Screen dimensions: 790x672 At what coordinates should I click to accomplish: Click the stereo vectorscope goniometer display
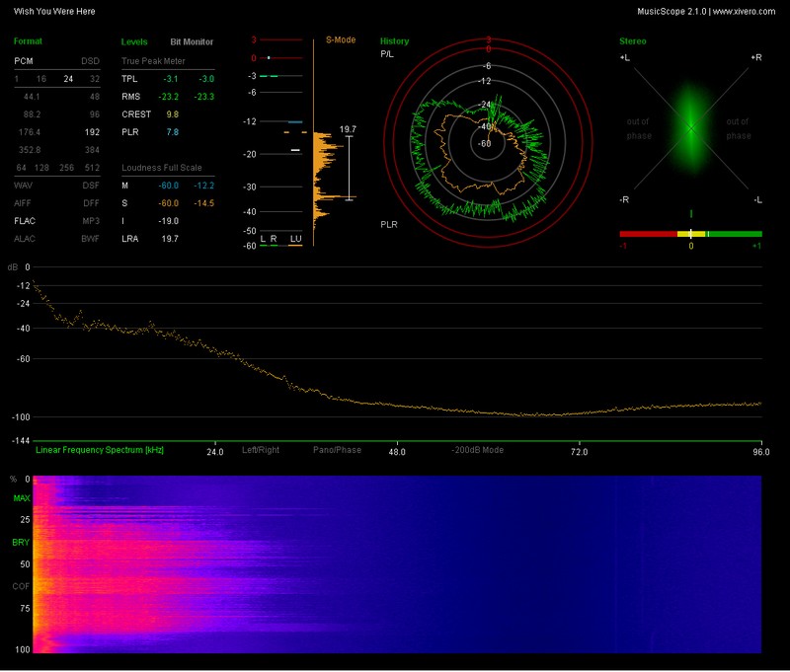690,128
